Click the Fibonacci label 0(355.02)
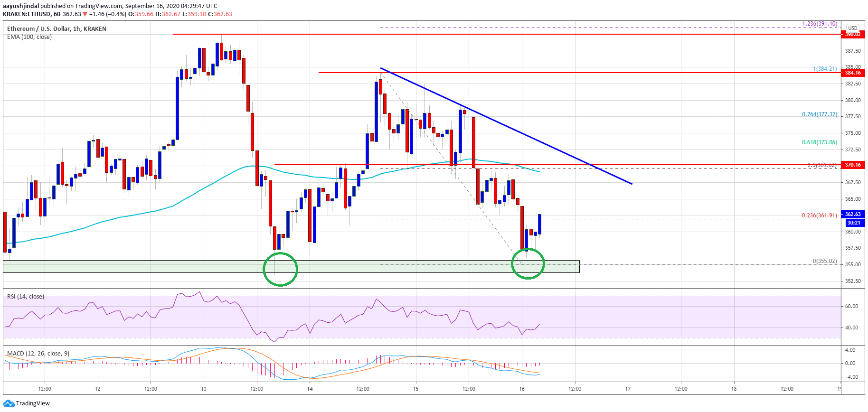 click(825, 261)
